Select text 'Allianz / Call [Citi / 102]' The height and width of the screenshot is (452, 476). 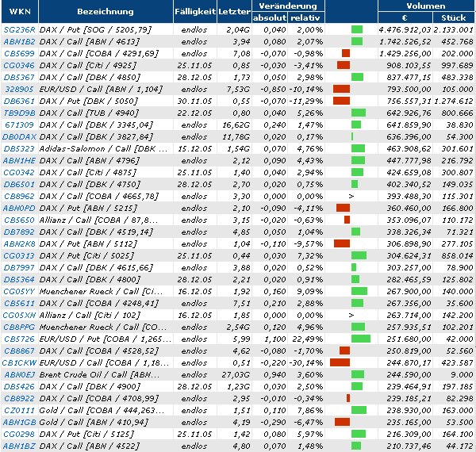click(90, 315)
